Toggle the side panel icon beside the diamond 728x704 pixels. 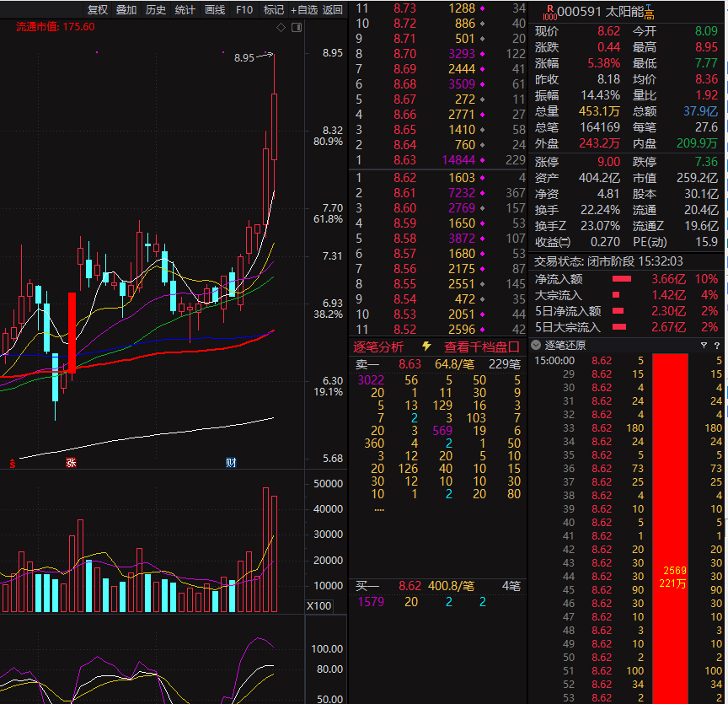click(296, 28)
